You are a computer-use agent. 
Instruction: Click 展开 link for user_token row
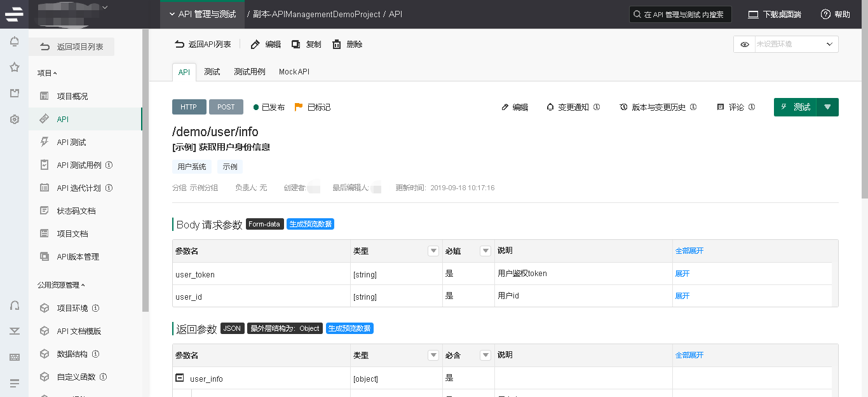tap(682, 274)
